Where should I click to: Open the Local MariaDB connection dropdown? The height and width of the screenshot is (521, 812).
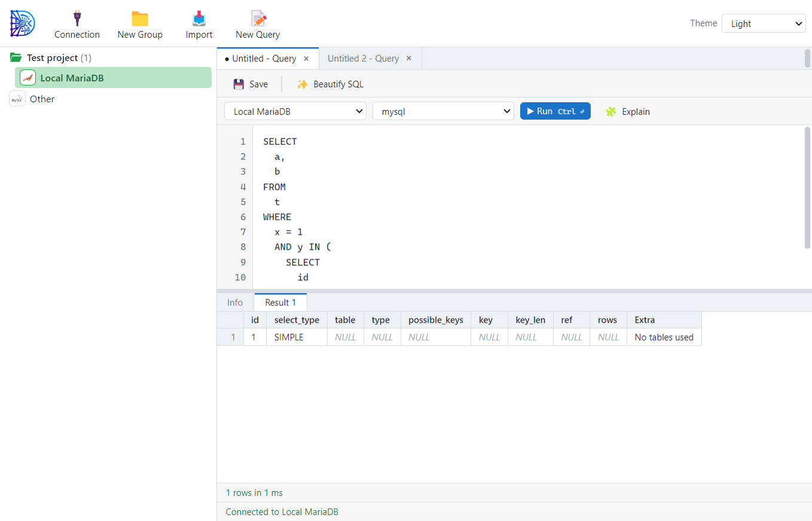pos(295,111)
